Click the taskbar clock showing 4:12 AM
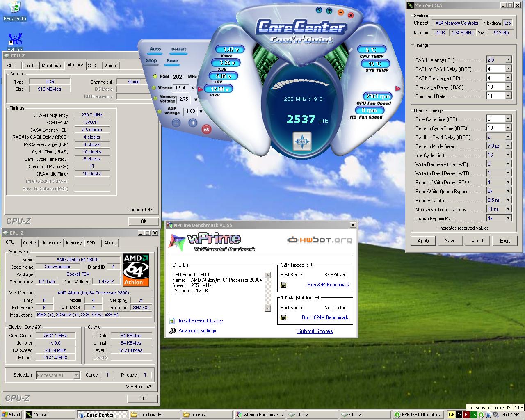Viewport: 525px width, 420px height. click(511, 415)
